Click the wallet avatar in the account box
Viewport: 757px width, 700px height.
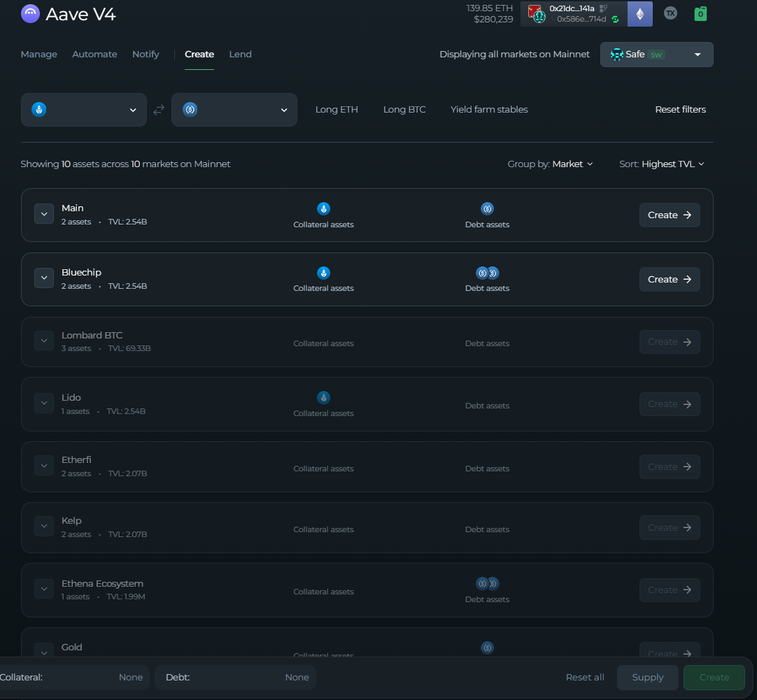click(537, 14)
